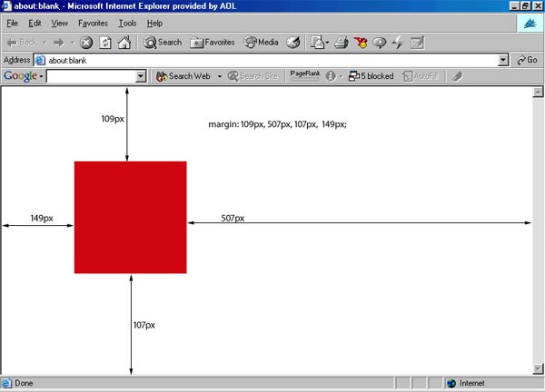
Task: Go to the Home page icon
Action: [x=124, y=42]
